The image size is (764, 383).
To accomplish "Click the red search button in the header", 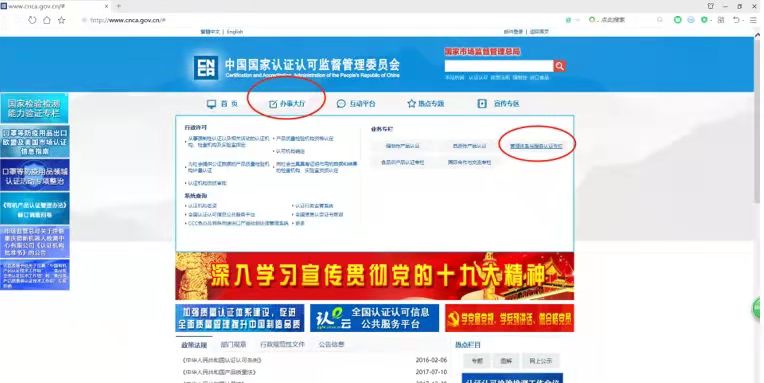I will click(559, 66).
